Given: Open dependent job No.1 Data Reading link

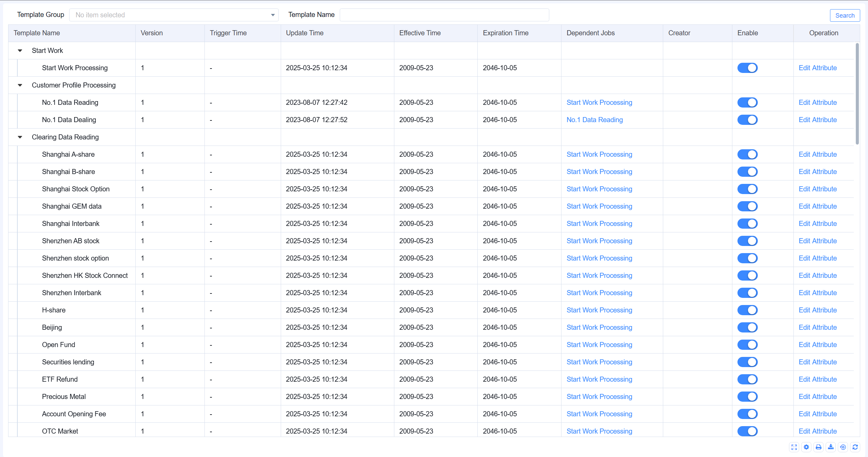Looking at the screenshot, I should [x=595, y=120].
